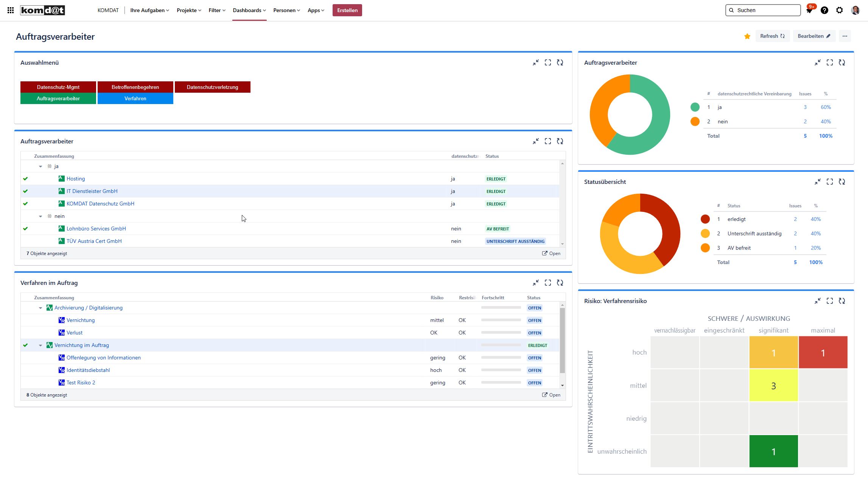Open the app switcher grid icon
The width and height of the screenshot is (868, 479).
click(11, 10)
